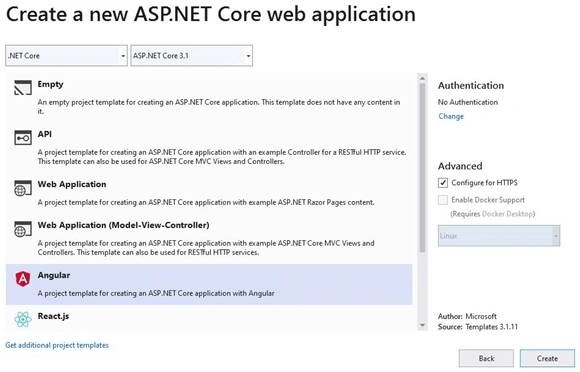Select the Angular template title
Viewport: 580px width, 372px height.
pos(54,275)
